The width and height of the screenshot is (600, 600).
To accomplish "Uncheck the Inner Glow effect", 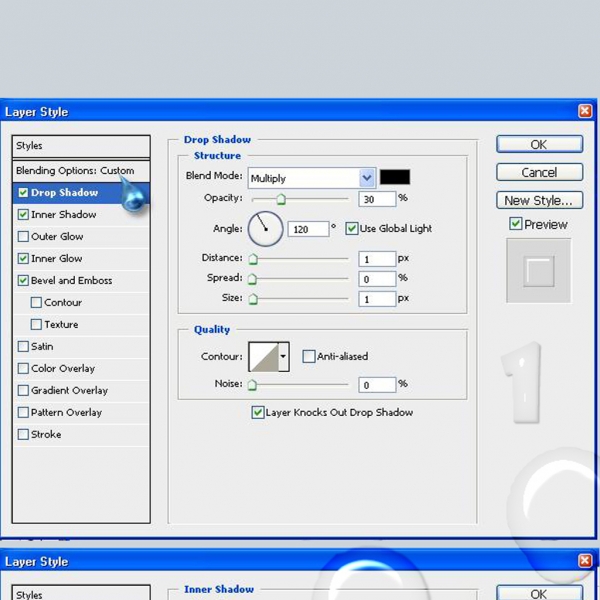I will 23,258.
